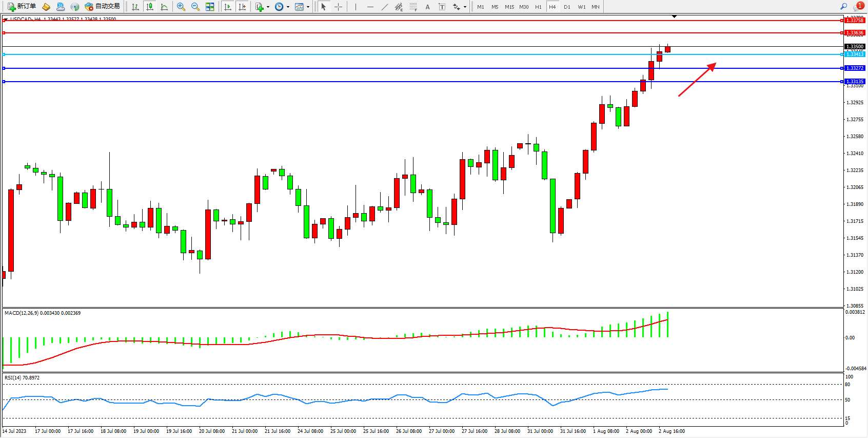Select the text label tool
The image size is (868, 438).
click(x=442, y=7)
